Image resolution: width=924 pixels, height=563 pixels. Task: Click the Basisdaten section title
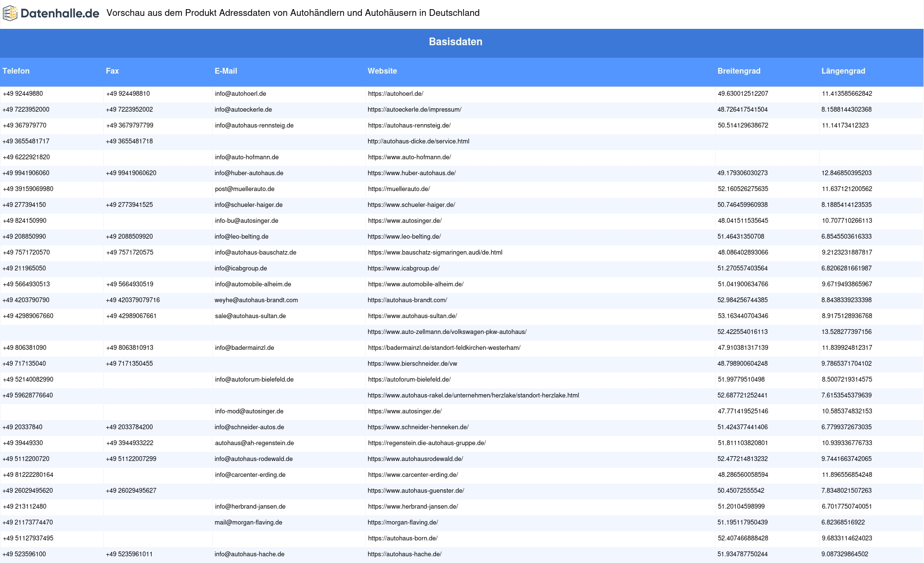coord(455,42)
